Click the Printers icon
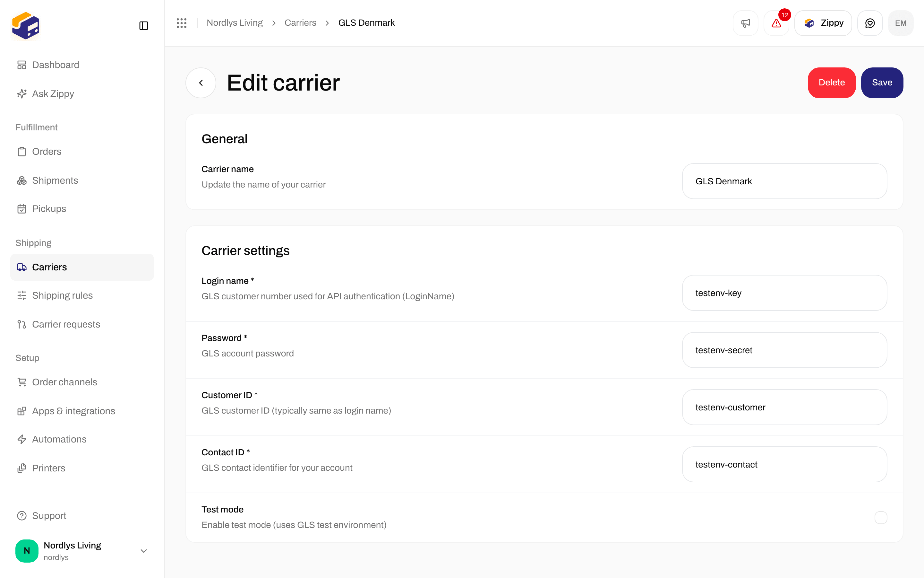Image resolution: width=924 pixels, height=578 pixels. tap(22, 468)
